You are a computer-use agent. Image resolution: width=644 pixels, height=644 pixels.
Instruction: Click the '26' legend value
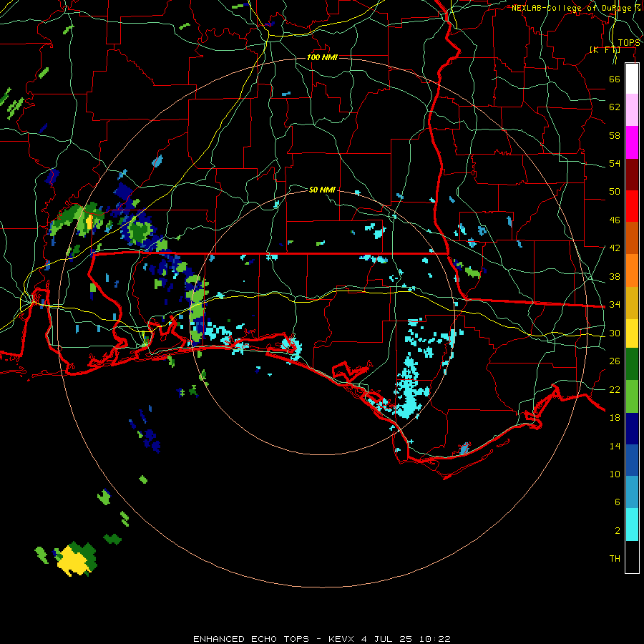point(615,361)
